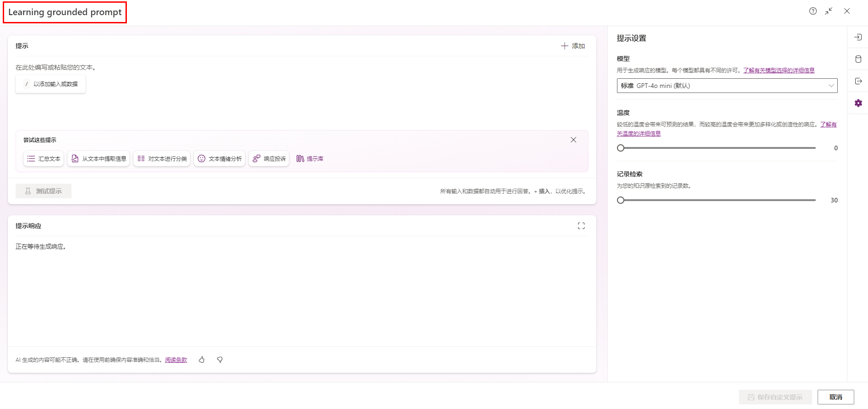Choose the 响应投诉 prompt suggestion
868x409 pixels.
269,158
